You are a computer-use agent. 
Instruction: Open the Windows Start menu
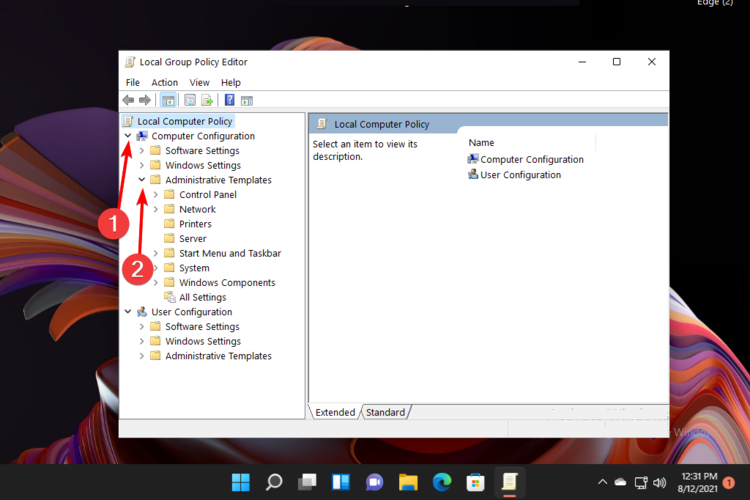241,482
